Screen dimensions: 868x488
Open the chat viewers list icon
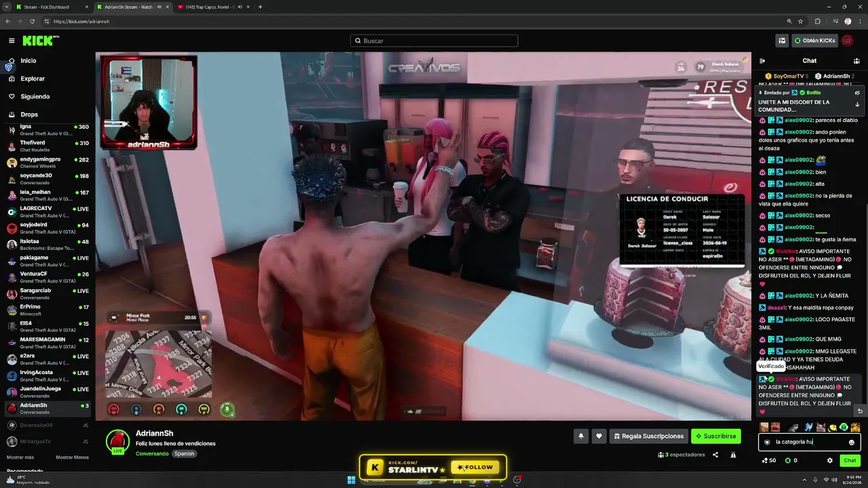[856, 61]
